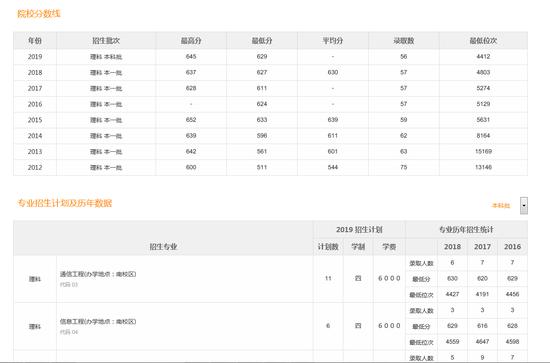Click 2018 lowest rank 4427 for 通信工程

[452, 294]
